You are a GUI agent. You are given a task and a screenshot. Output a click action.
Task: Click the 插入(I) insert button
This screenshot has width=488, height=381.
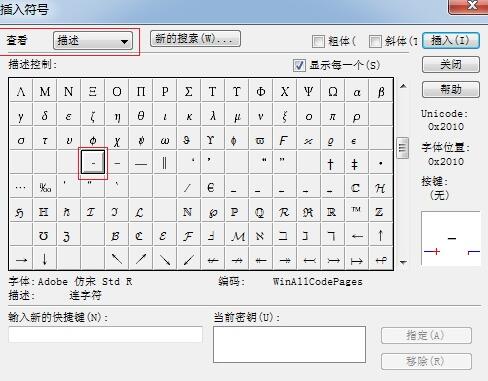pos(451,41)
